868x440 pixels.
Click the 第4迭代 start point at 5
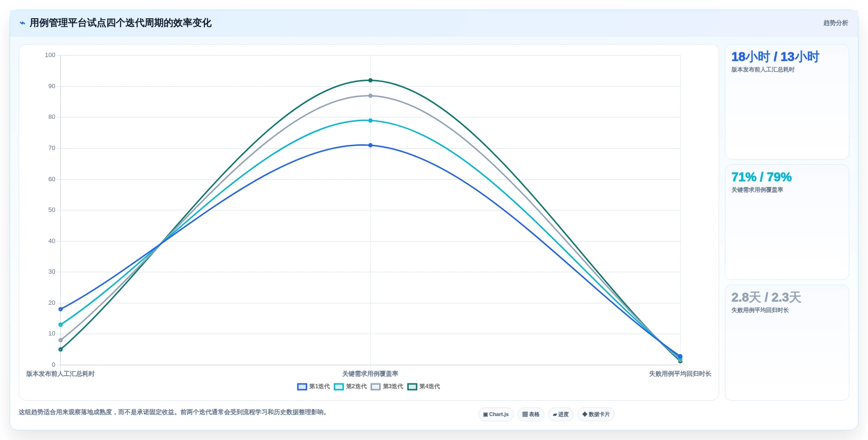point(60,349)
